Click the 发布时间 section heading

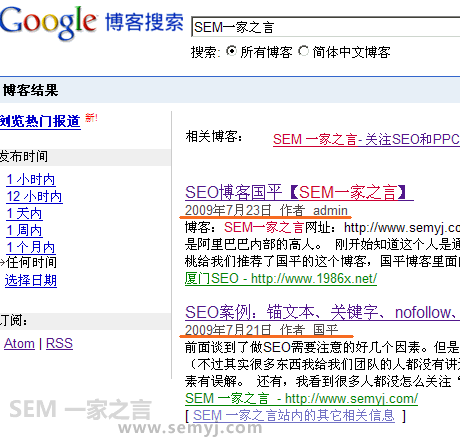[24, 157]
